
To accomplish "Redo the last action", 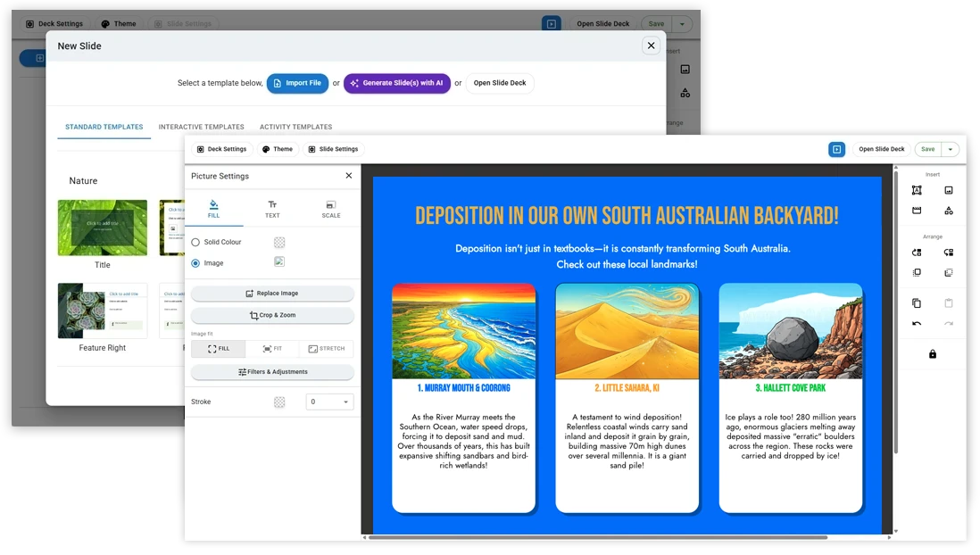I will pos(948,324).
